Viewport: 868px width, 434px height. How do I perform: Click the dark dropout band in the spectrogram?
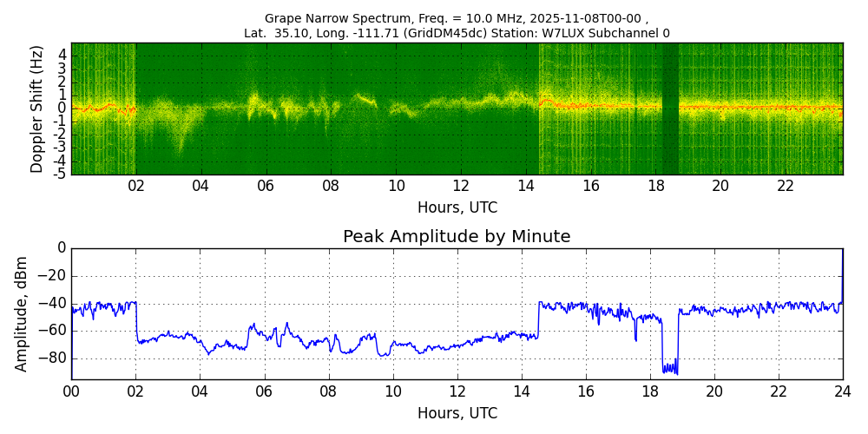(670, 108)
